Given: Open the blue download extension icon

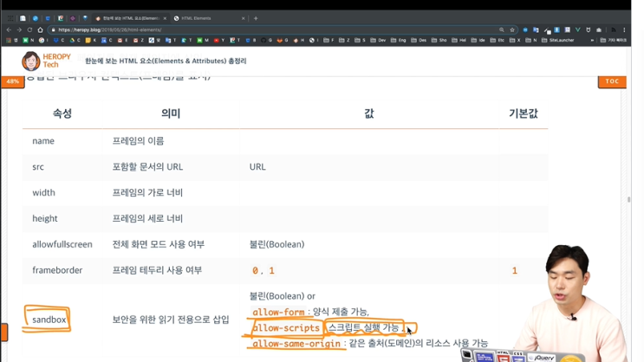Looking at the screenshot, I should tap(556, 29).
